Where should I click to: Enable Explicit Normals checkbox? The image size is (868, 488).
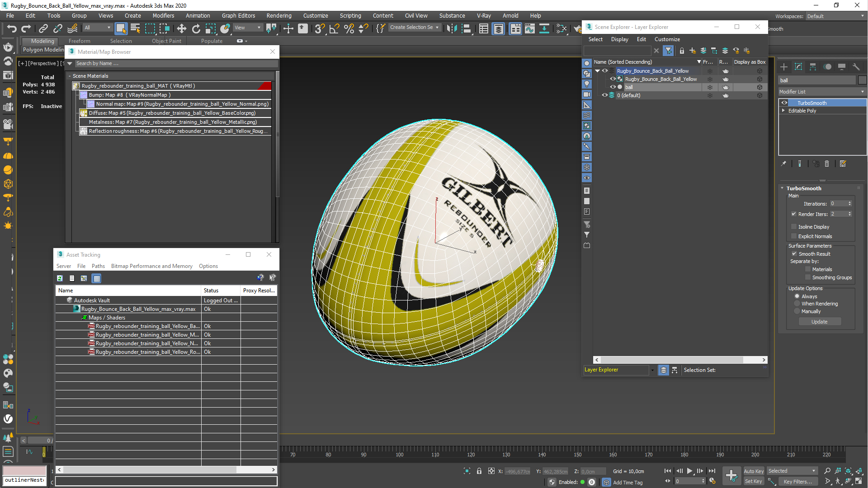[794, 236]
